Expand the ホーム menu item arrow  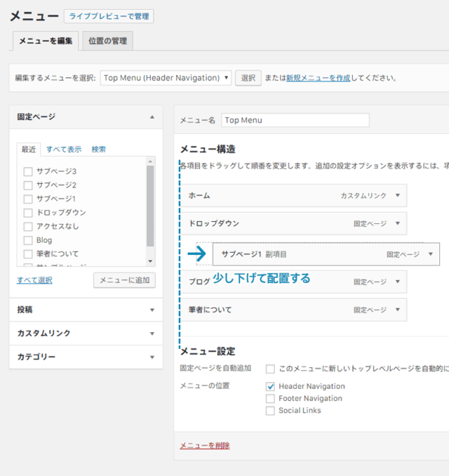coord(397,195)
